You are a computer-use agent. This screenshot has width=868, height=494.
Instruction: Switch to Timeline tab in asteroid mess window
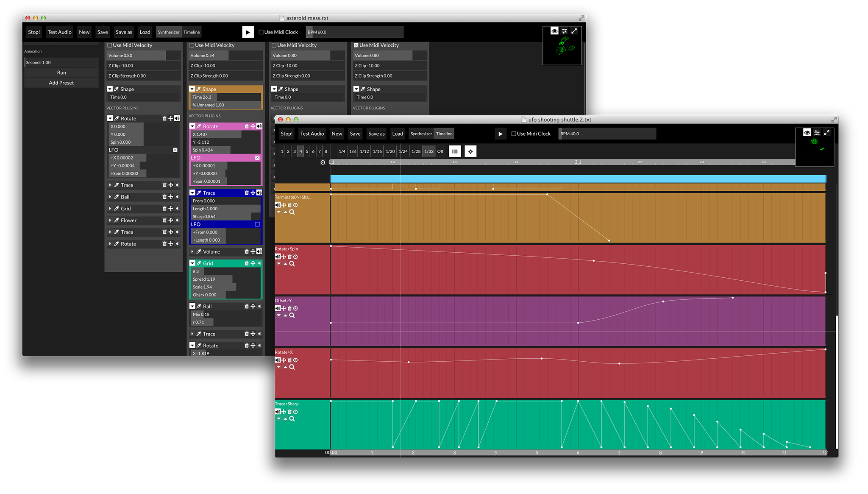192,32
